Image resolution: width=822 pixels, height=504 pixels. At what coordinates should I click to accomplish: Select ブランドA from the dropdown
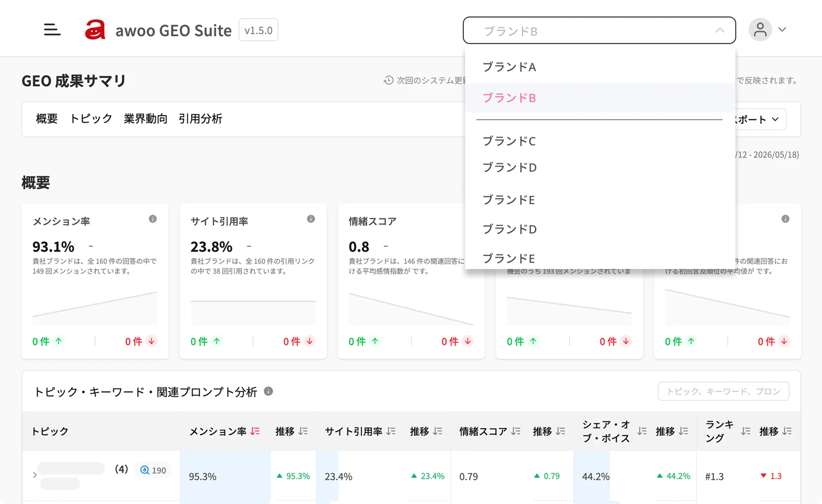coord(599,67)
